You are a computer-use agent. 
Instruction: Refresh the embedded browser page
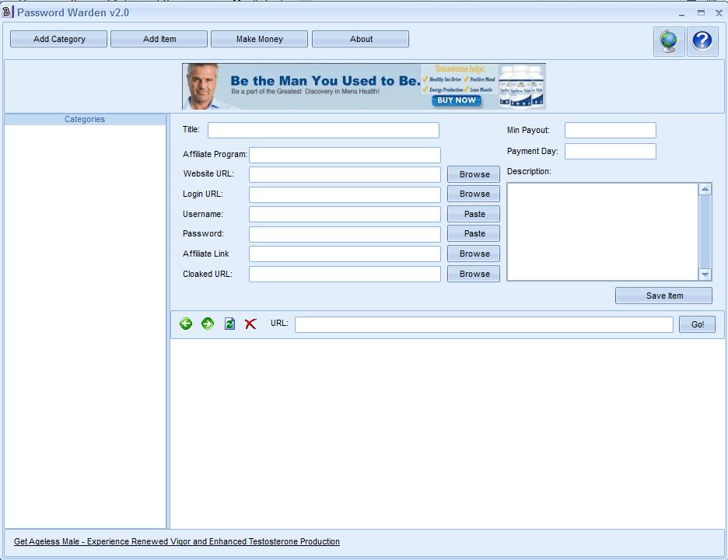[229, 324]
